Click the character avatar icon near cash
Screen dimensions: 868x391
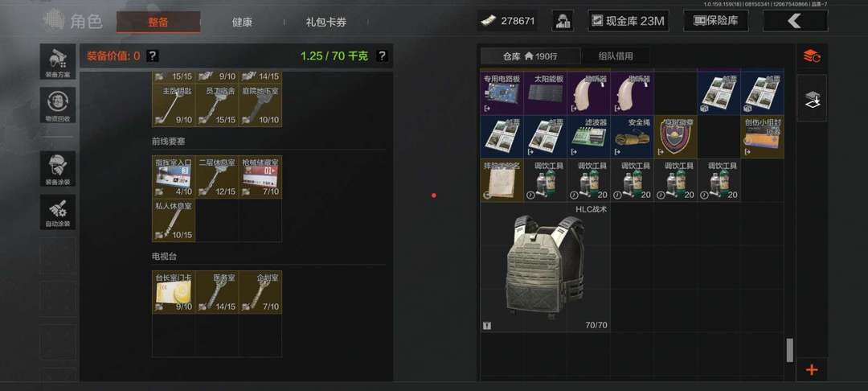563,21
